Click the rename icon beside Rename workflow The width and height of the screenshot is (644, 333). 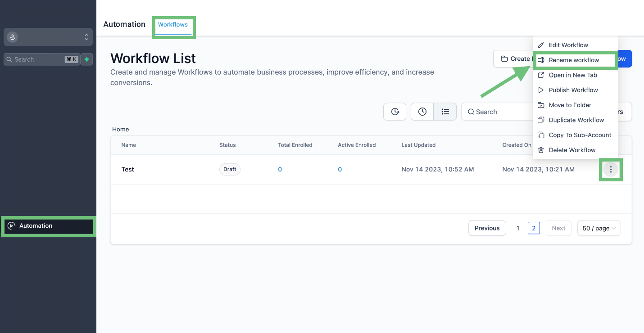tap(541, 60)
